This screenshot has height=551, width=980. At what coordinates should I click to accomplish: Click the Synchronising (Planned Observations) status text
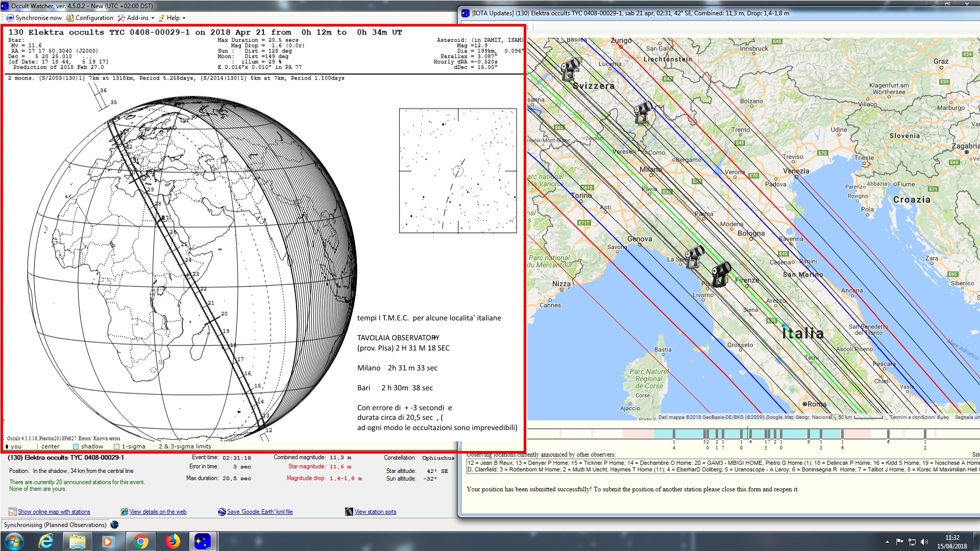[x=55, y=525]
